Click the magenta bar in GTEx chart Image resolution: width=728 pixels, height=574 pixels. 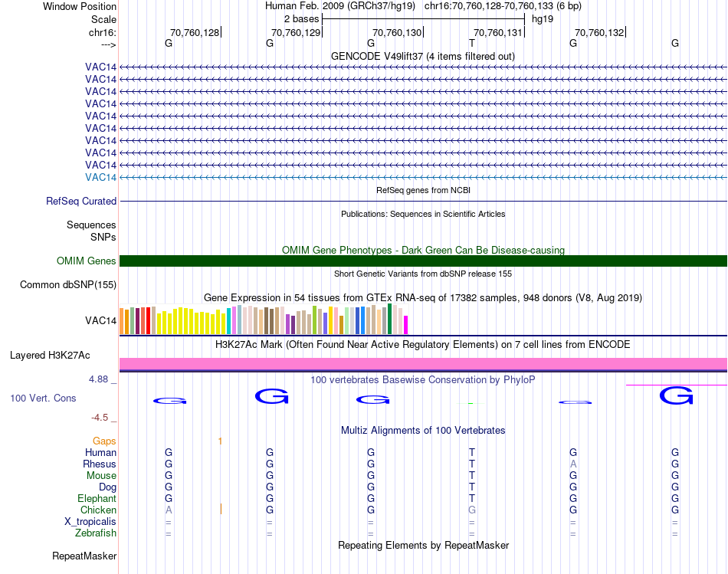tap(406, 325)
